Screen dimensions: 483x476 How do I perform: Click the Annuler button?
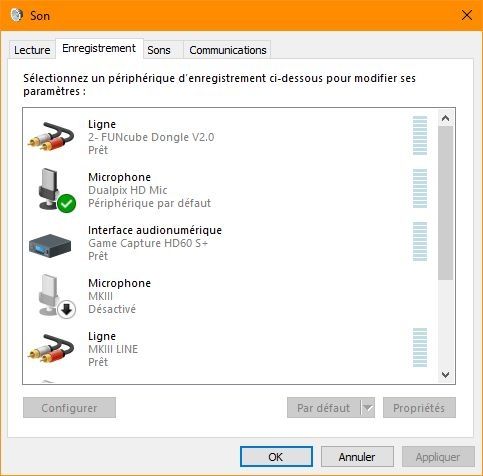point(357,457)
